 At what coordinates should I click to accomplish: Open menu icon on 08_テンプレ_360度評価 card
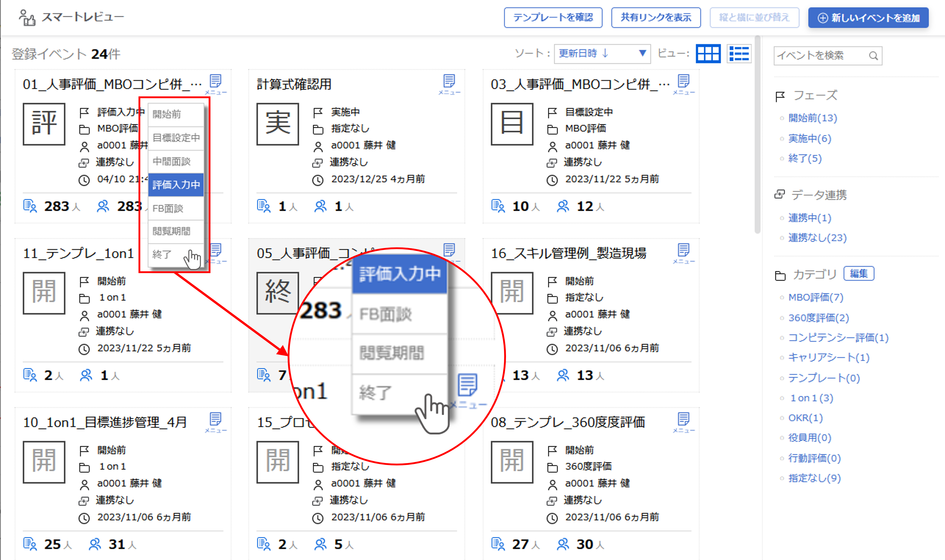click(x=683, y=422)
